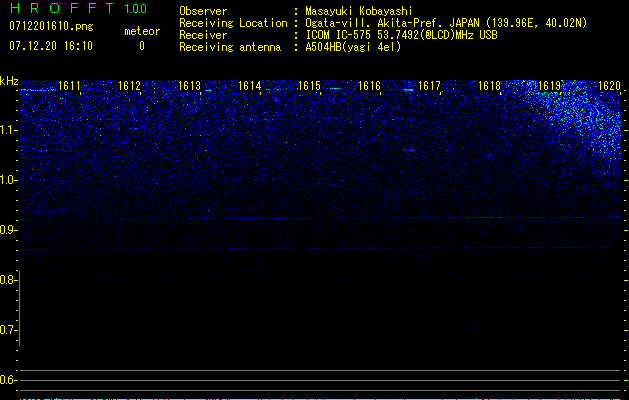
Task: Click the 1.0 frequency axis label
Action: [x=8, y=180]
